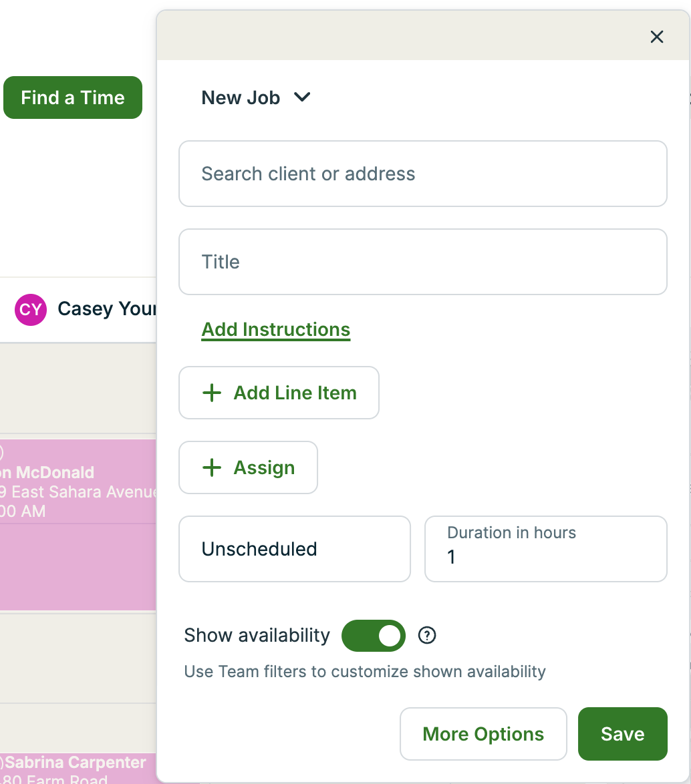Click the plus icon beside Assign
The image size is (691, 784).
point(211,467)
